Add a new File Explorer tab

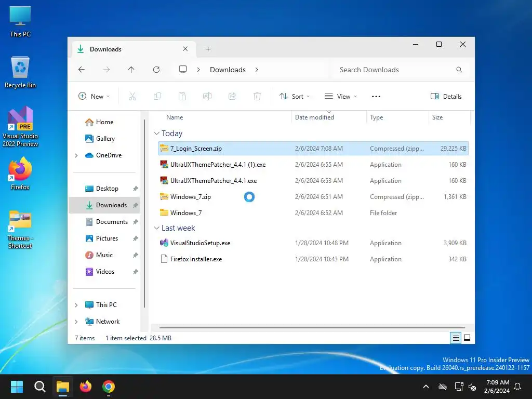click(x=208, y=49)
